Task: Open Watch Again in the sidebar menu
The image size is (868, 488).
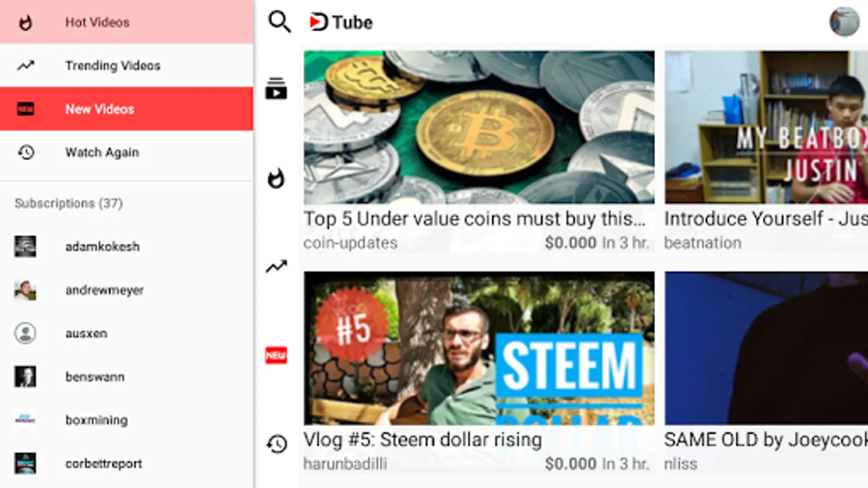Action: point(126,152)
